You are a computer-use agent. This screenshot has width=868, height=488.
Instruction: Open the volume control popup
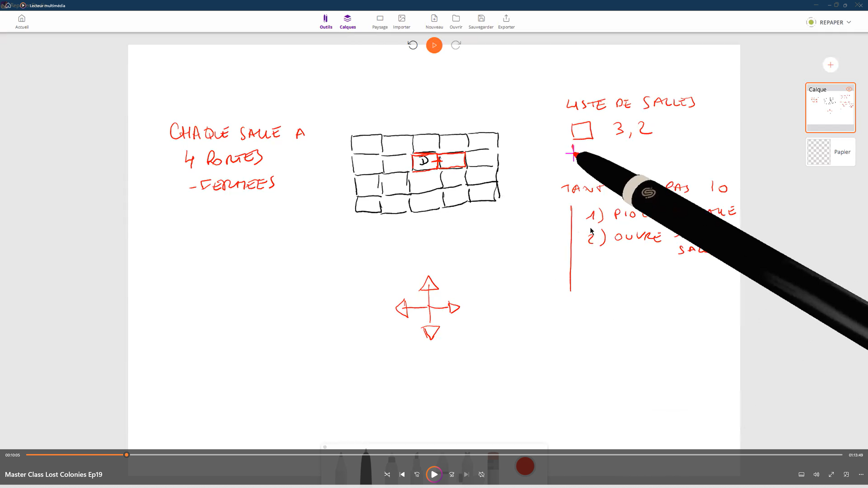(816, 474)
